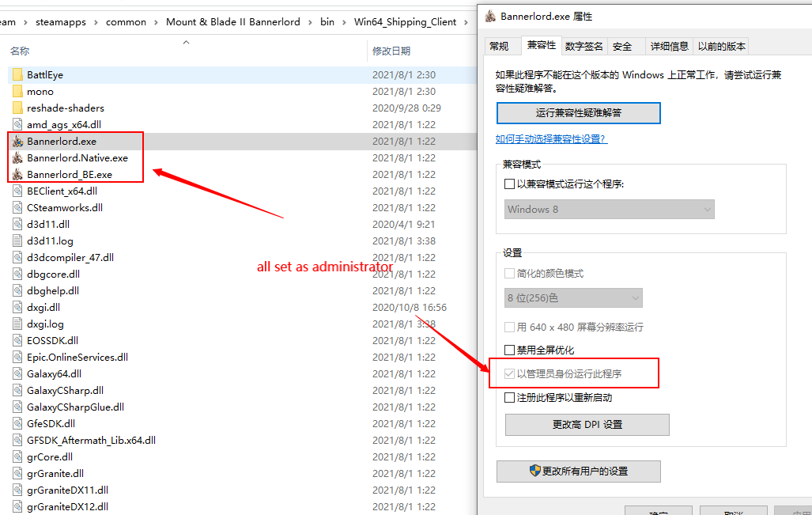
Task: Expand breadcrumb chevron after Mount & Blade II Bannerlord
Action: tap(310, 22)
